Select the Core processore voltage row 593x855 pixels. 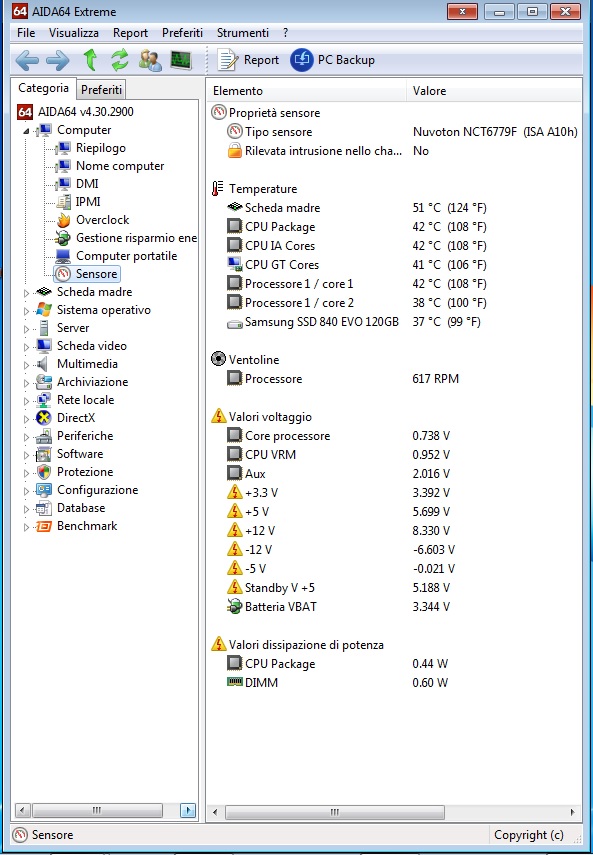[x=394, y=436]
